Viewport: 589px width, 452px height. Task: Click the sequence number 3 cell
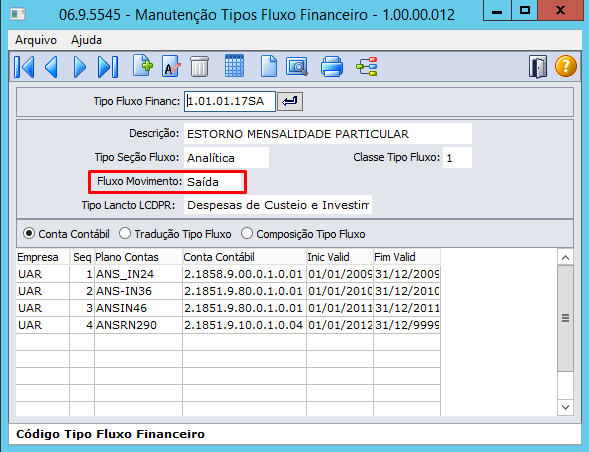(82, 308)
